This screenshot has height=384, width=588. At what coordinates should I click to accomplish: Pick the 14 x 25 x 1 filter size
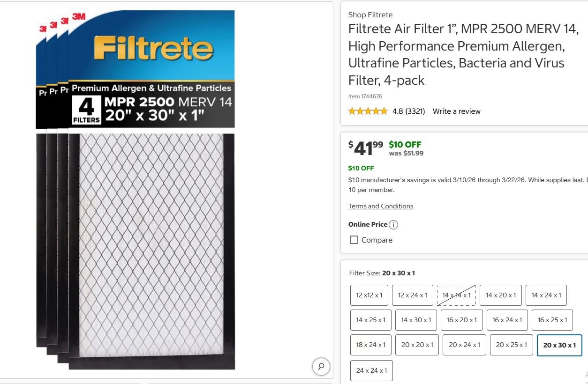point(370,320)
